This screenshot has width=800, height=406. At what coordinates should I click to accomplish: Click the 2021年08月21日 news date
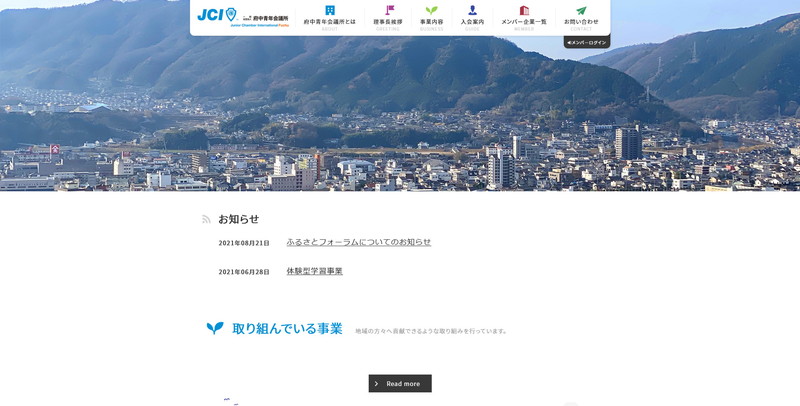(x=244, y=243)
